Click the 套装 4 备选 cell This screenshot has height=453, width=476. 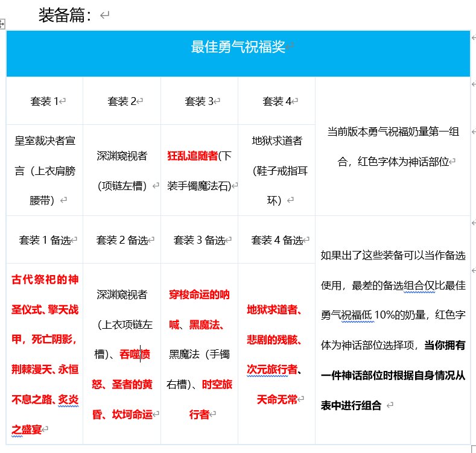point(277,240)
